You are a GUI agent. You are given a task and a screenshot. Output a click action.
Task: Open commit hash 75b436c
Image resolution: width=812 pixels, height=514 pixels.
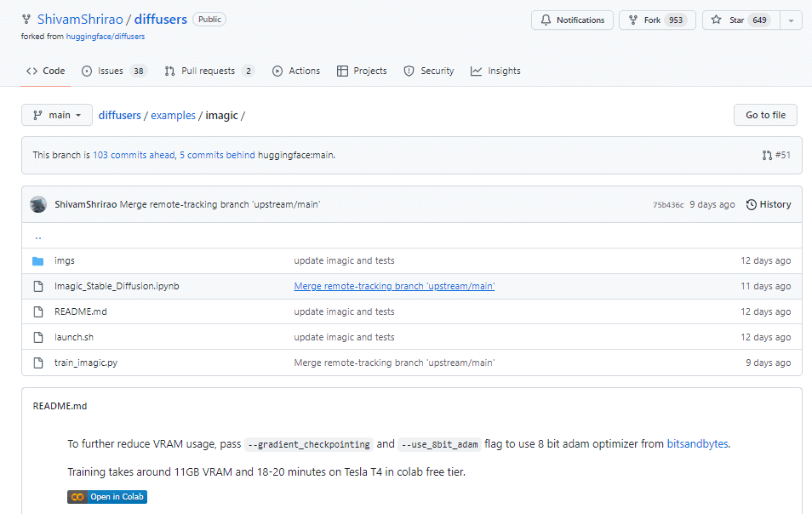click(x=668, y=205)
